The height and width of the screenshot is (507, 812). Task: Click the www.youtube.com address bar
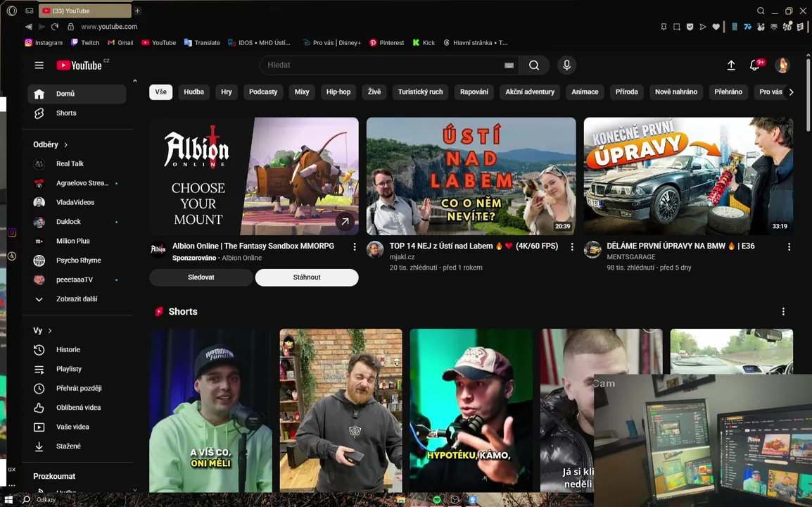click(109, 27)
